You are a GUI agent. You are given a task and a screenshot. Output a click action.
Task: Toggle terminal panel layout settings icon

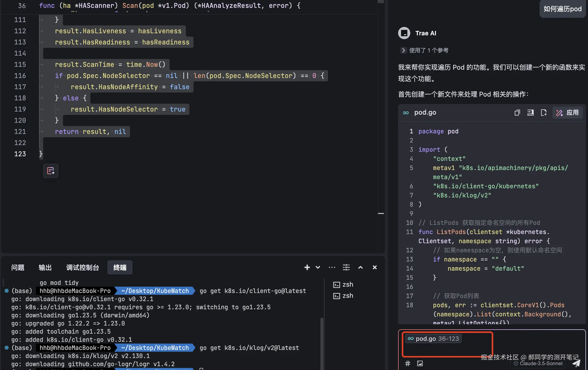[346, 267]
